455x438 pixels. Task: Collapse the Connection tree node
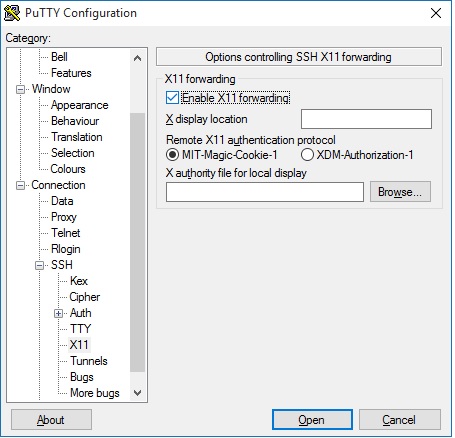pos(21,185)
